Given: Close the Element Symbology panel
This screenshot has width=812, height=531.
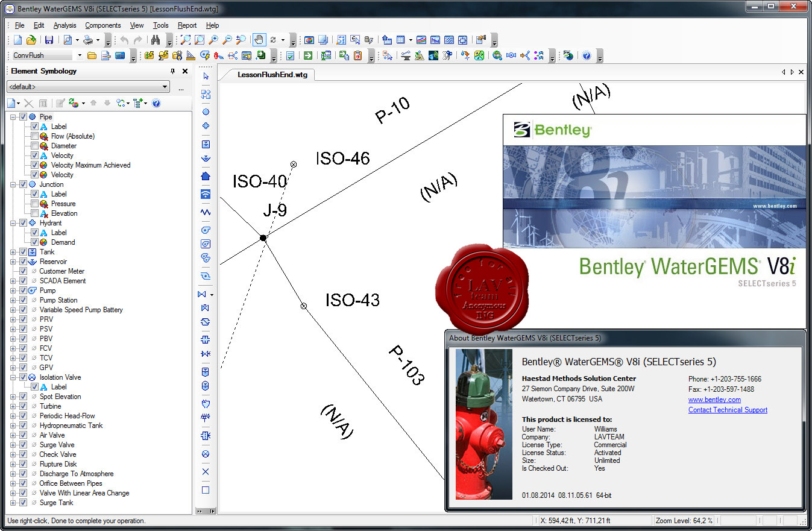Looking at the screenshot, I should pos(185,71).
